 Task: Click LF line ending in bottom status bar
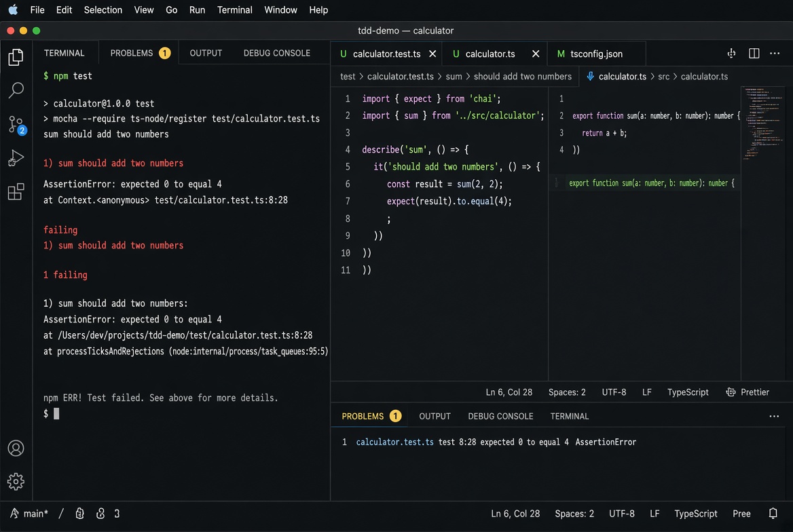[x=654, y=513]
